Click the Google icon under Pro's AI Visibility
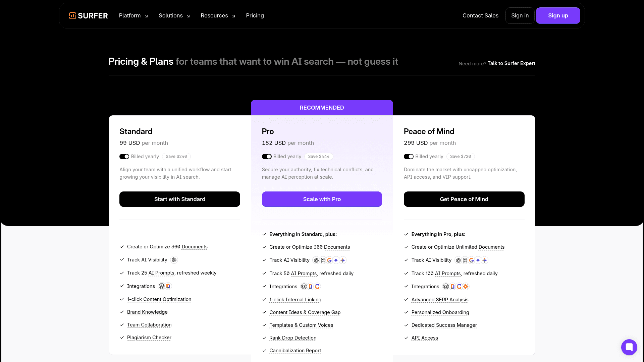 pyautogui.click(x=329, y=260)
